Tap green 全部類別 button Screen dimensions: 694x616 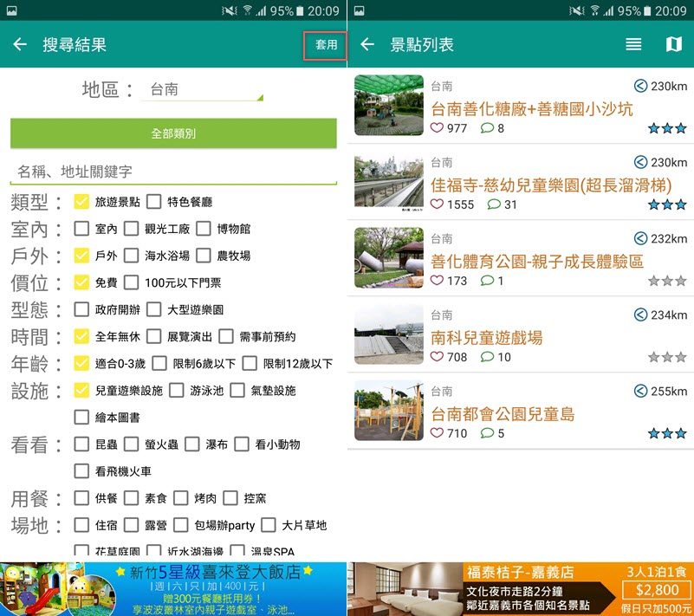point(173,133)
